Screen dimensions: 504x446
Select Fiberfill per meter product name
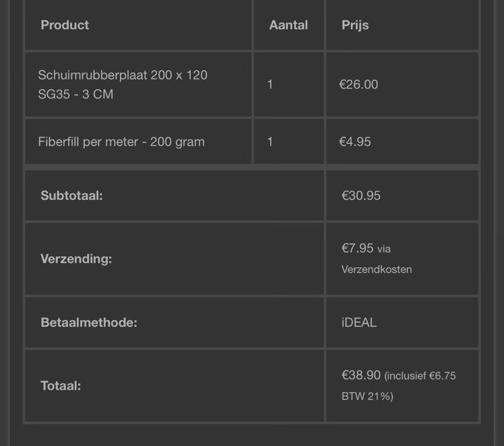pos(121,142)
